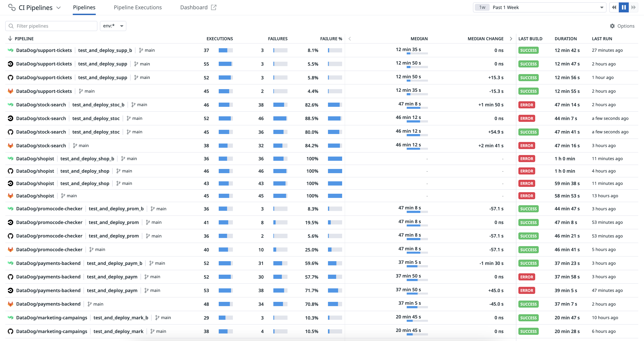
Task: Sort by the LAST BUILD column header
Action: tap(530, 39)
